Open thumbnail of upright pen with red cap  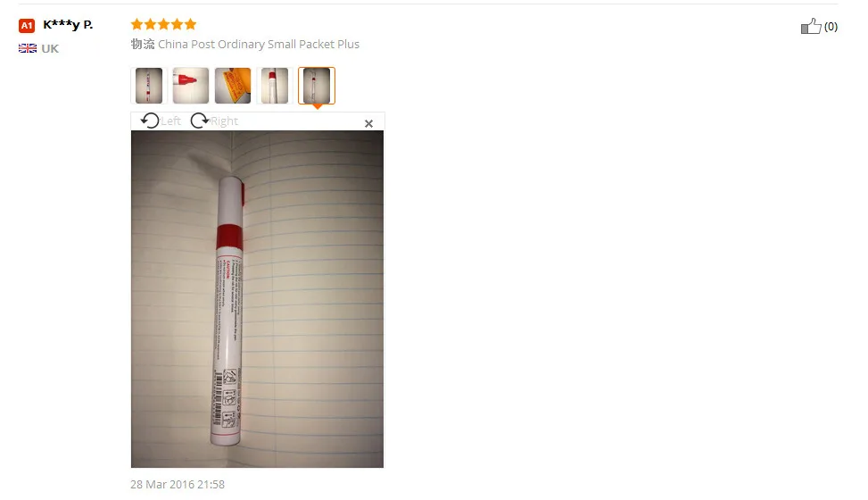point(275,86)
